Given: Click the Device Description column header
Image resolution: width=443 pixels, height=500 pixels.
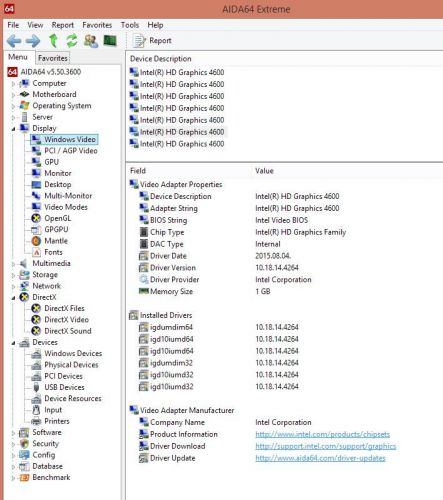Looking at the screenshot, I should 161,59.
